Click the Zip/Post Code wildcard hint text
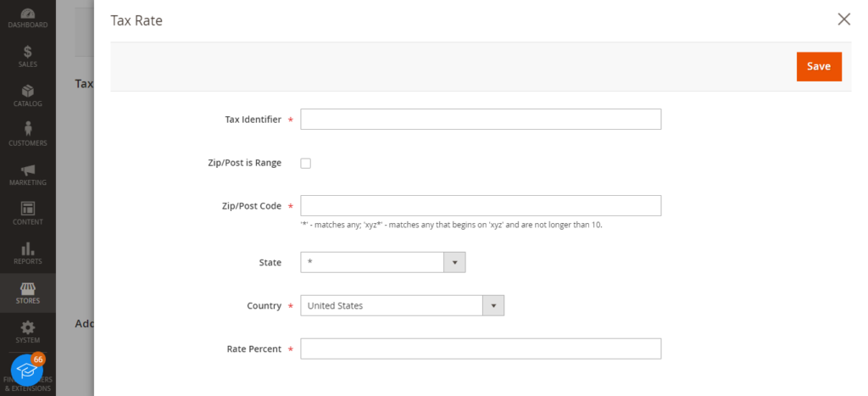 point(451,226)
